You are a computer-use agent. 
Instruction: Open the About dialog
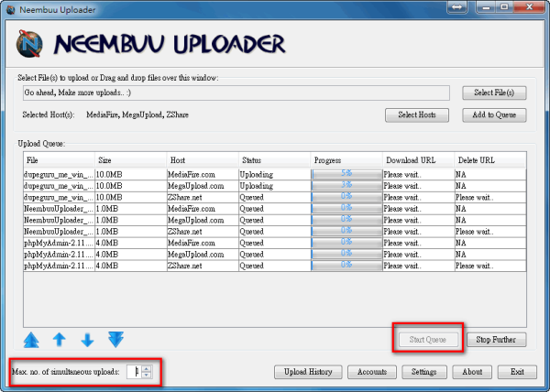[472, 372]
